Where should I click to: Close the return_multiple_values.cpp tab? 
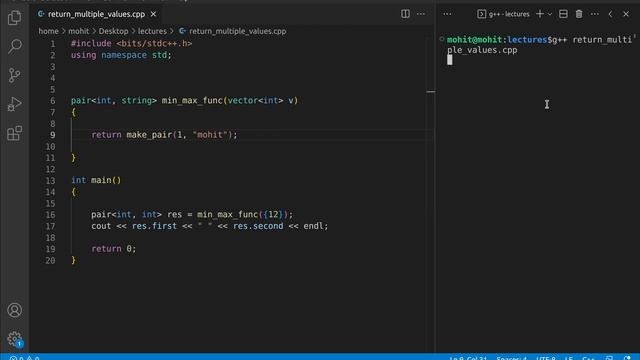click(x=153, y=14)
